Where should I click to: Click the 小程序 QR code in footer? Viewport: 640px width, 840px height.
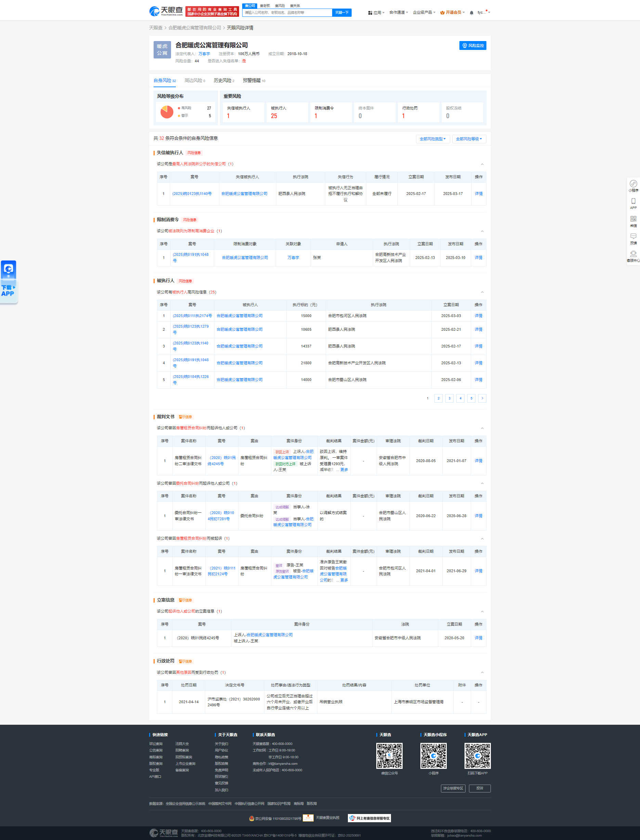(x=433, y=756)
